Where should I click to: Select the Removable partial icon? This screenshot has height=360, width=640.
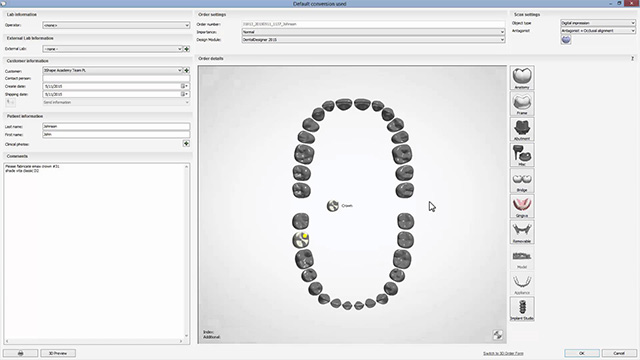point(522,232)
